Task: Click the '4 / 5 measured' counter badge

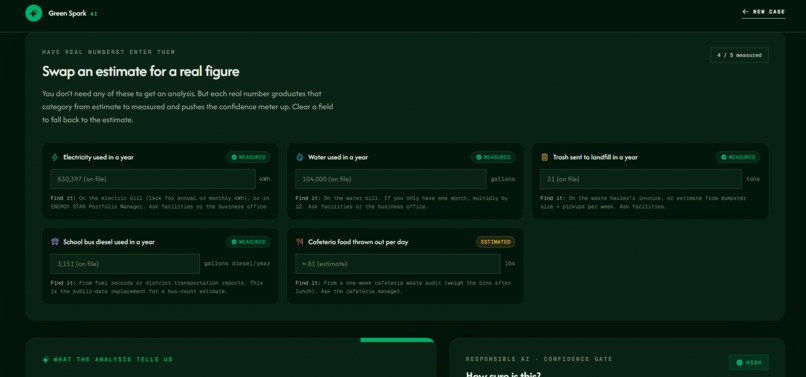Action: [739, 55]
